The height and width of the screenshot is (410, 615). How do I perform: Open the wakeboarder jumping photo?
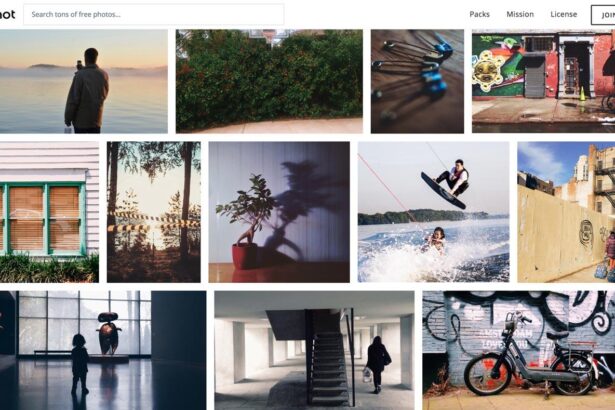point(433,212)
